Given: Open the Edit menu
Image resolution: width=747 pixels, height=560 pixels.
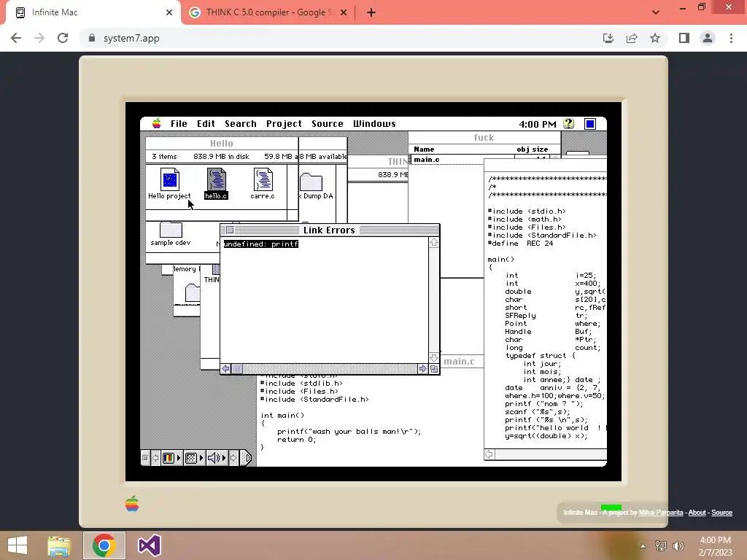Looking at the screenshot, I should [x=206, y=124].
